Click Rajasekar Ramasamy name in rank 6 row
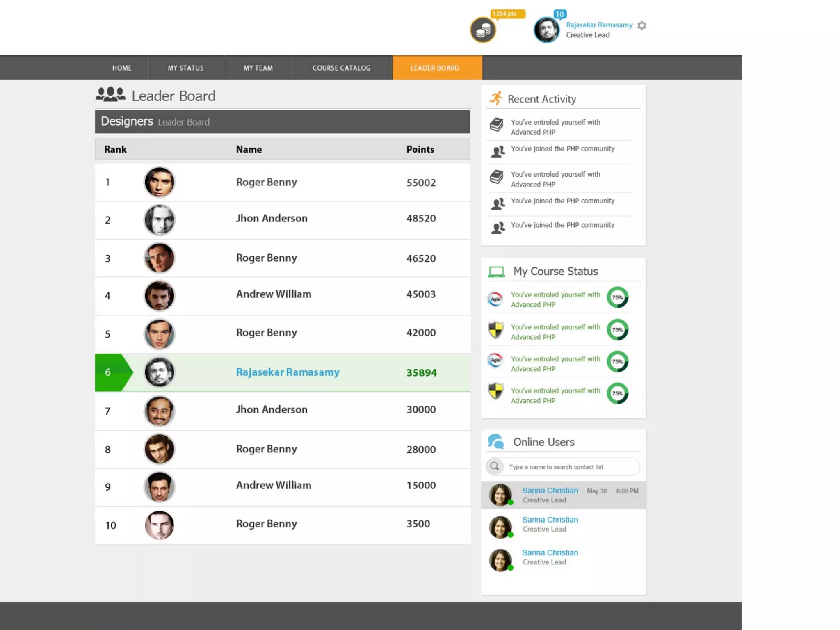The width and height of the screenshot is (840, 630). coord(288,372)
